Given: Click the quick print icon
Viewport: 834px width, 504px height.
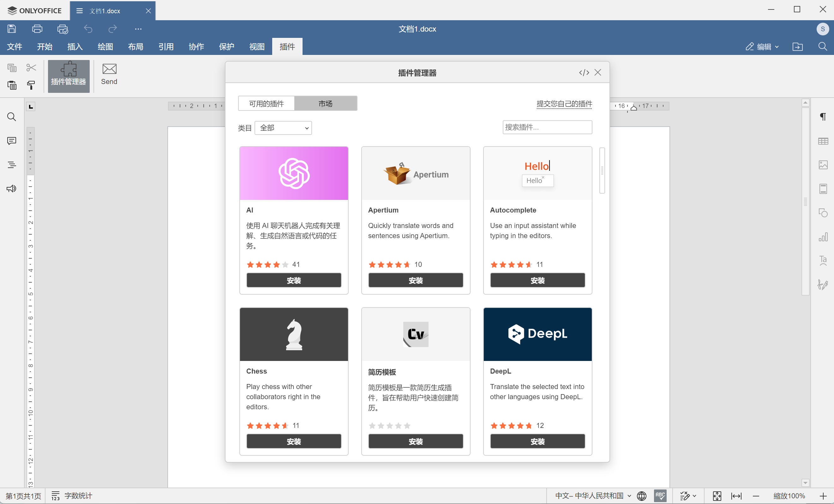Looking at the screenshot, I should point(63,29).
